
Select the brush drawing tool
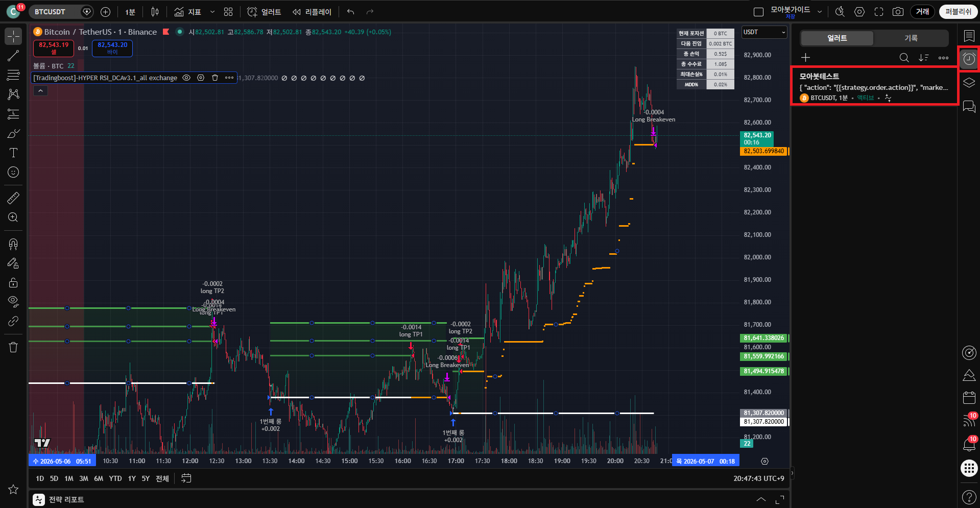tap(13, 133)
